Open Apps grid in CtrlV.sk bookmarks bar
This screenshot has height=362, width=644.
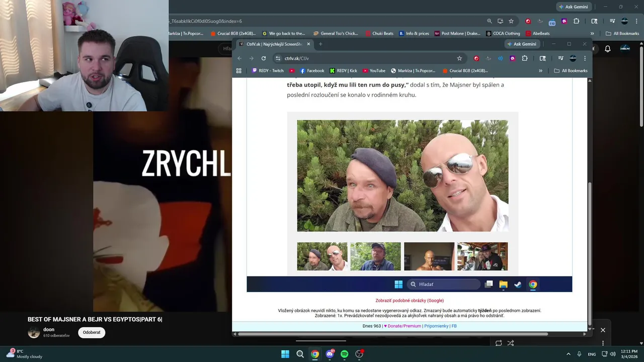coord(239,71)
